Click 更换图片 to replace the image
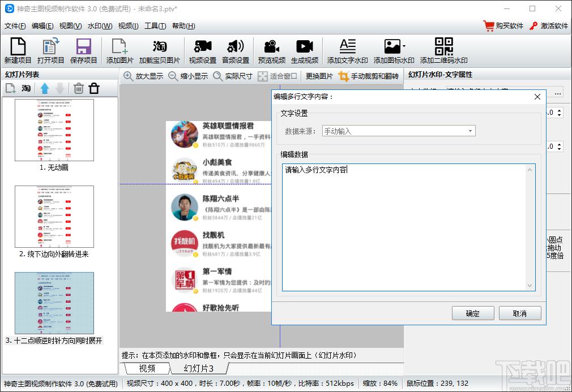Screen dimensions: 572x392 [319, 76]
